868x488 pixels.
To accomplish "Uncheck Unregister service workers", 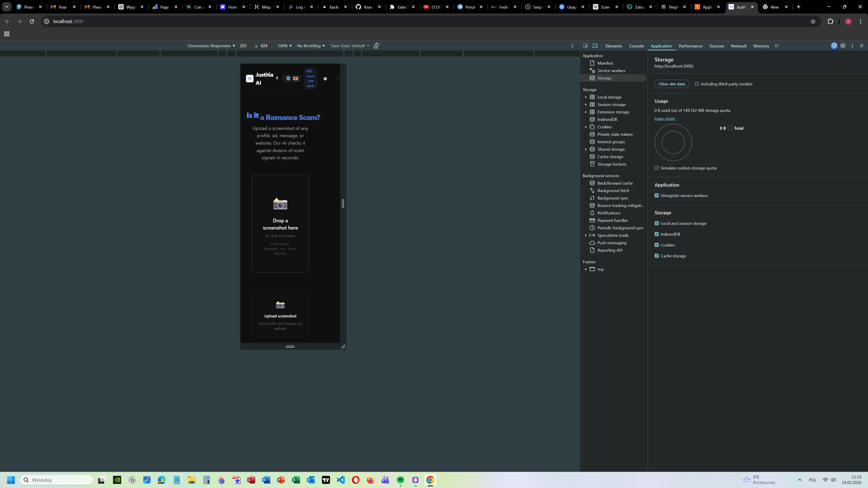I will point(656,196).
